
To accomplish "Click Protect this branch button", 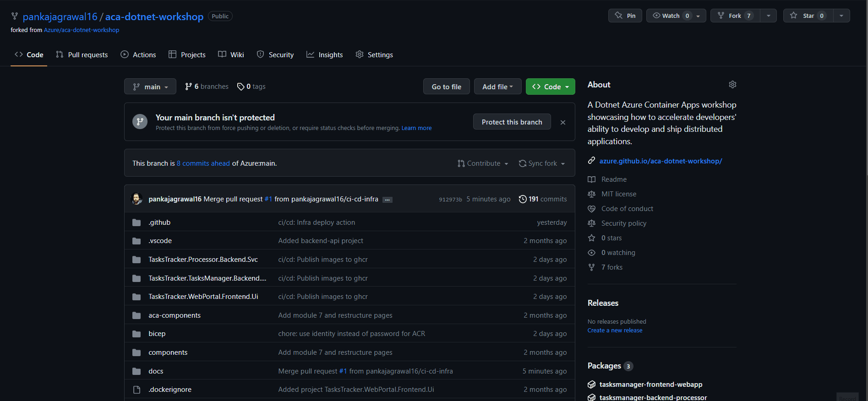I will pos(512,122).
